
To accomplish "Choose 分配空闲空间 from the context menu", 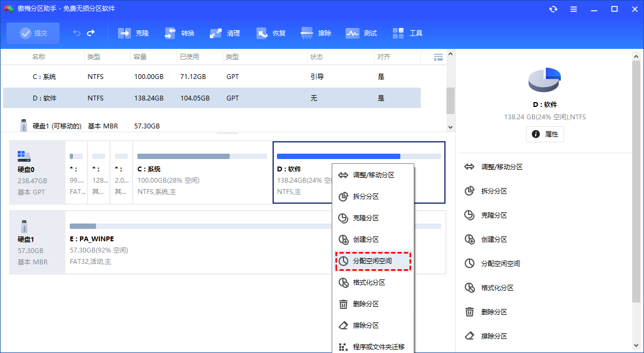I will point(372,261).
